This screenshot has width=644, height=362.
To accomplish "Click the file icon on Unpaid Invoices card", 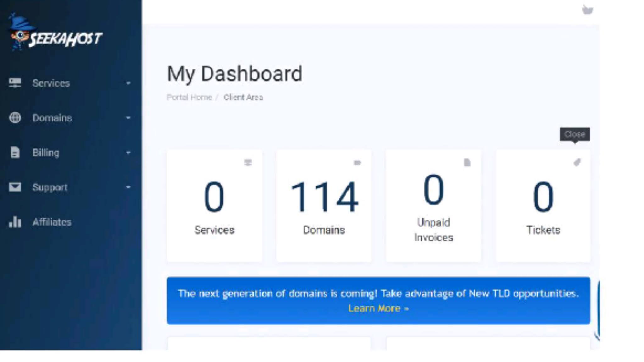I will click(x=467, y=162).
